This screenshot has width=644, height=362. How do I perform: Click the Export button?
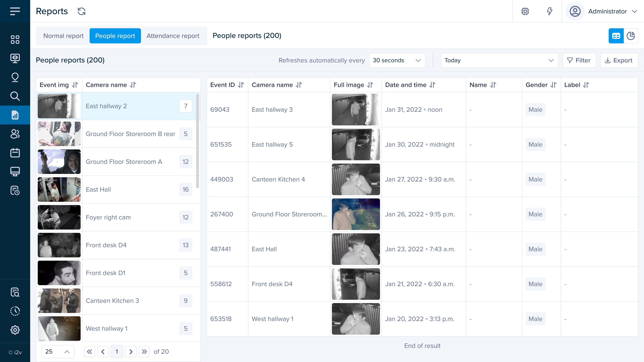[619, 60]
